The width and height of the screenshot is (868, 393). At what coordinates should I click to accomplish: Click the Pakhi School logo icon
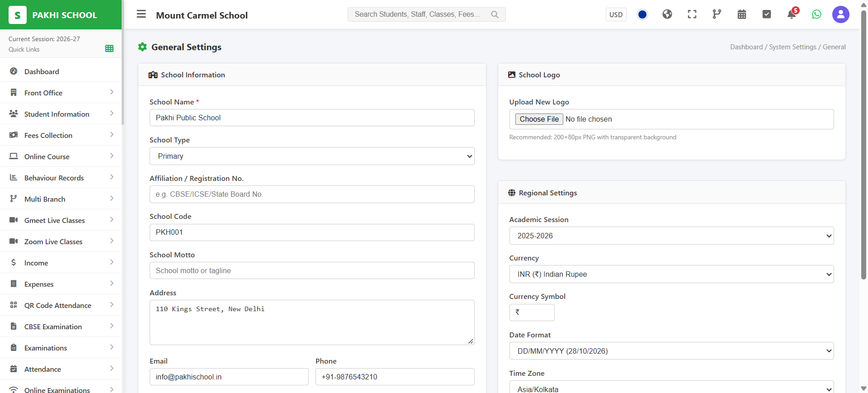[18, 15]
